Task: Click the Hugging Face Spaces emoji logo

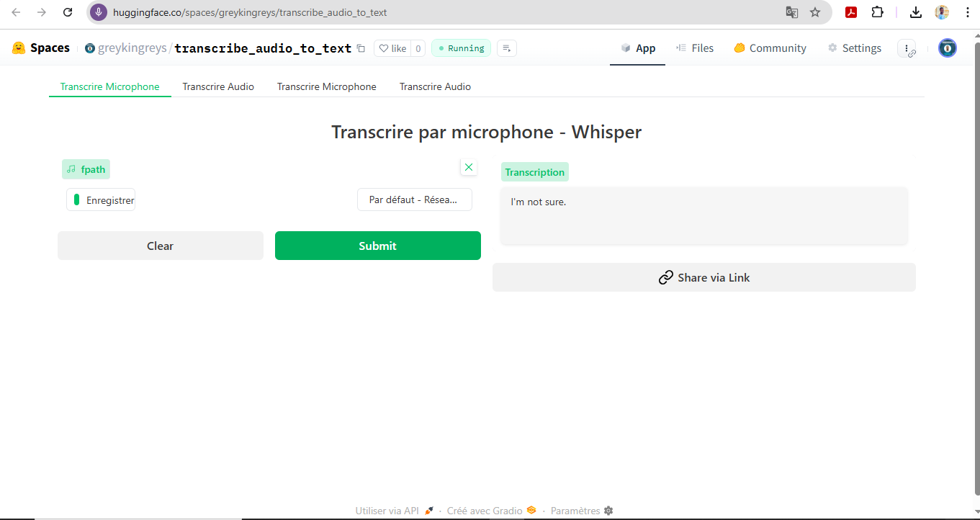Action: [x=18, y=48]
